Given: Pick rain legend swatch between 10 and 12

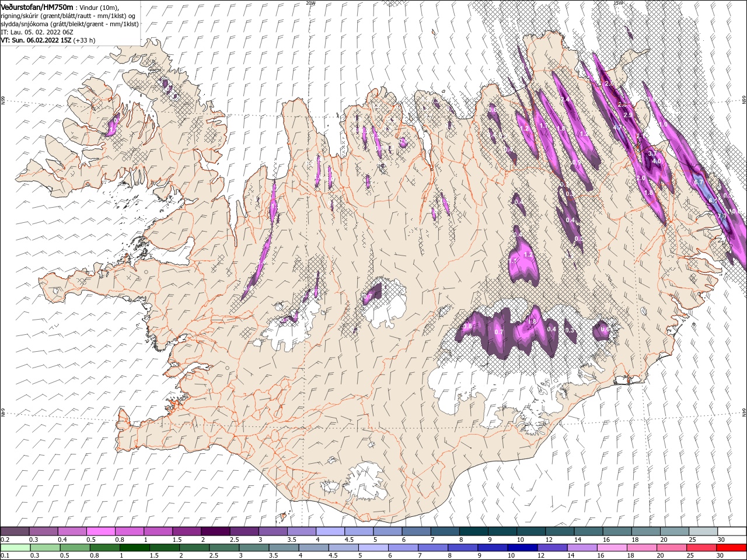Looking at the screenshot, I should [522, 547].
